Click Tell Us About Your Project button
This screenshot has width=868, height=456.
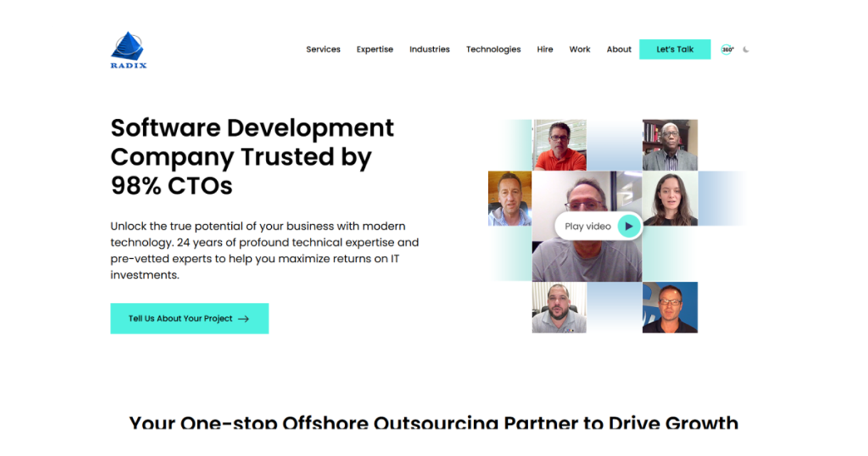click(189, 318)
